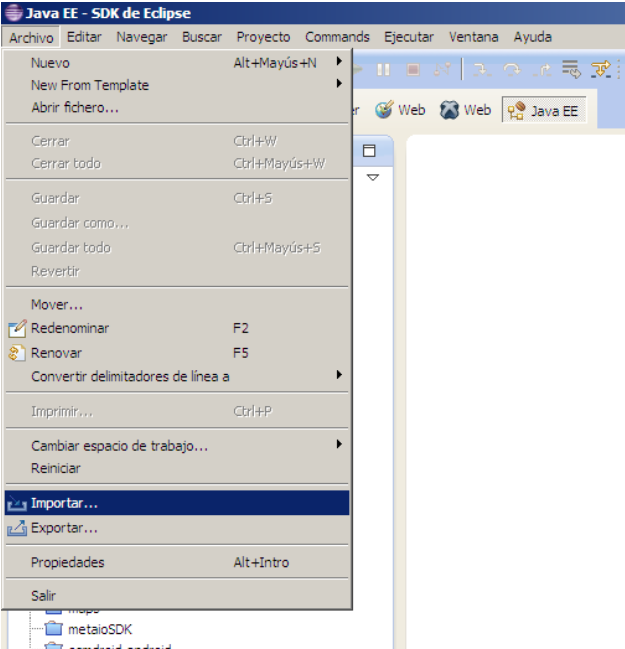Switch to Web perspective with dark icon
Image resolution: width=625 pixels, height=649 pixels.
click(465, 110)
